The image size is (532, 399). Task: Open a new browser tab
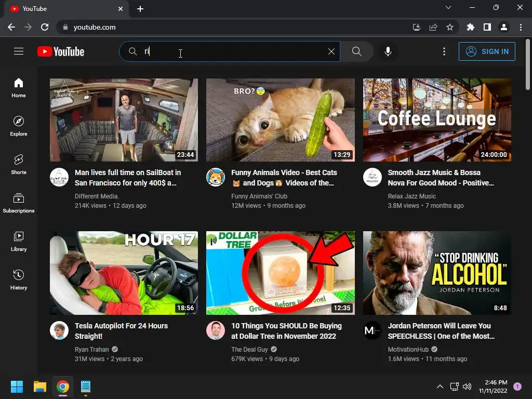[140, 9]
